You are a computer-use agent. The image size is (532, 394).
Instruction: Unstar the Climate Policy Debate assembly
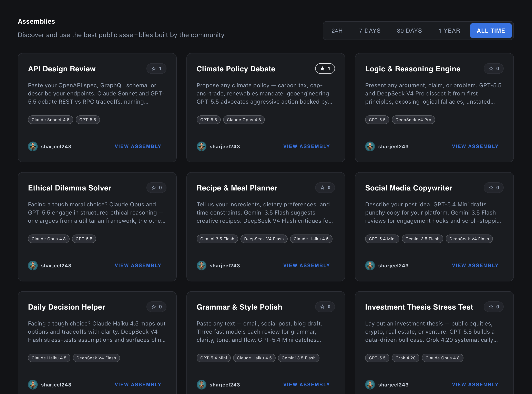click(x=325, y=69)
